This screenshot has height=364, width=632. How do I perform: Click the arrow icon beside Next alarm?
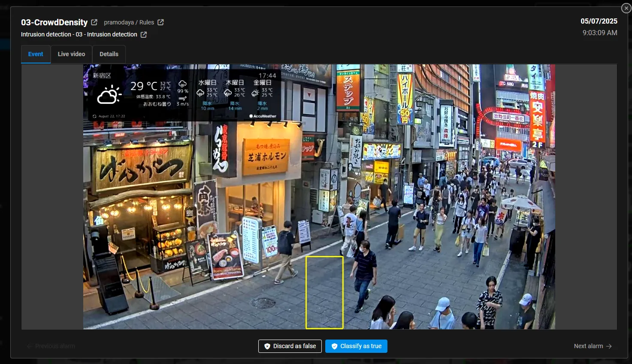click(x=609, y=346)
